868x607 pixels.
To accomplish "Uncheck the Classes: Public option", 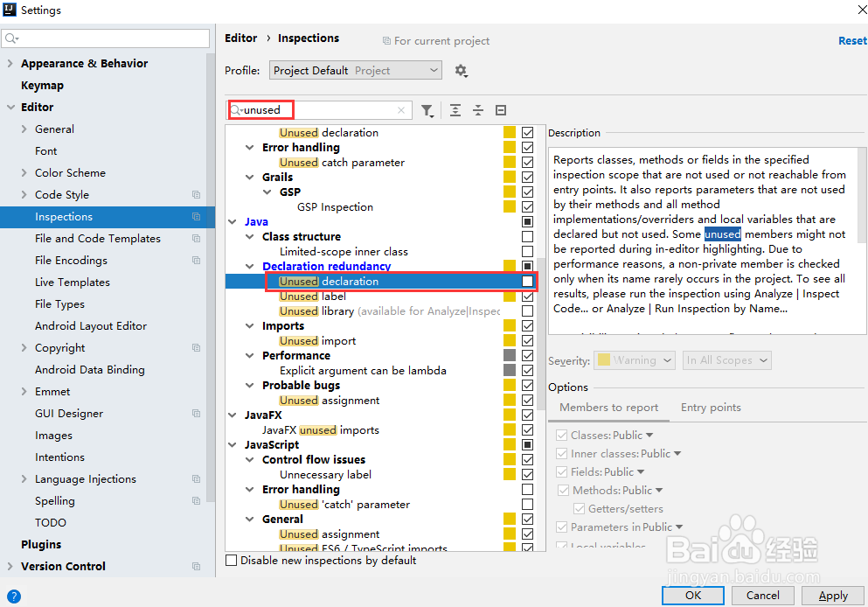I will click(561, 435).
